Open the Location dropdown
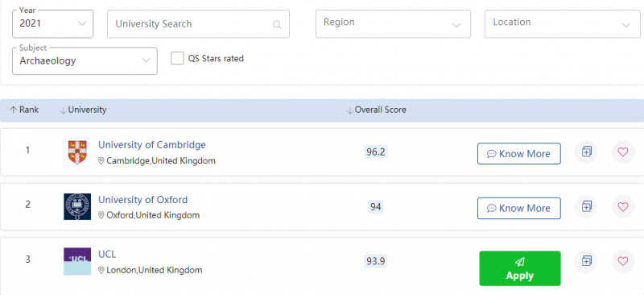Viewport: 644px width, 295px height. [562, 24]
